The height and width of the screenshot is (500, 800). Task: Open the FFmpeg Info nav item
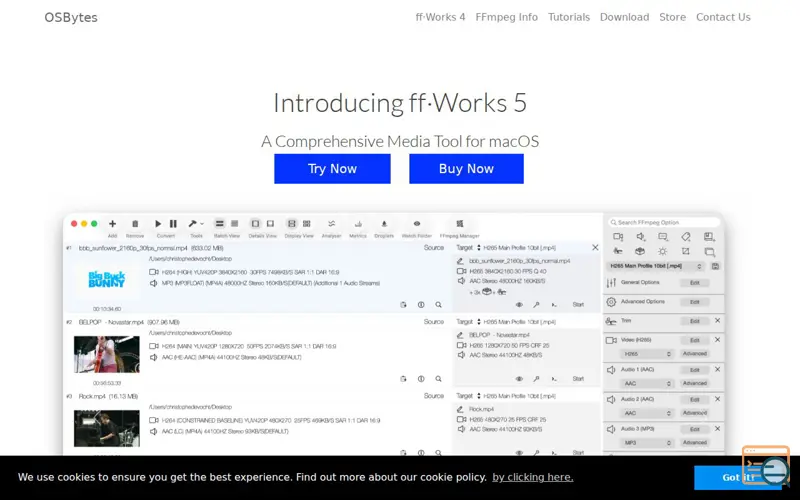pos(507,17)
